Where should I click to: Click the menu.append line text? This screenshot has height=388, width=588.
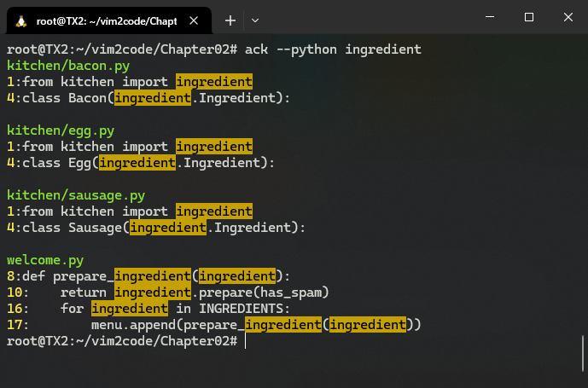pyautogui.click(x=256, y=325)
